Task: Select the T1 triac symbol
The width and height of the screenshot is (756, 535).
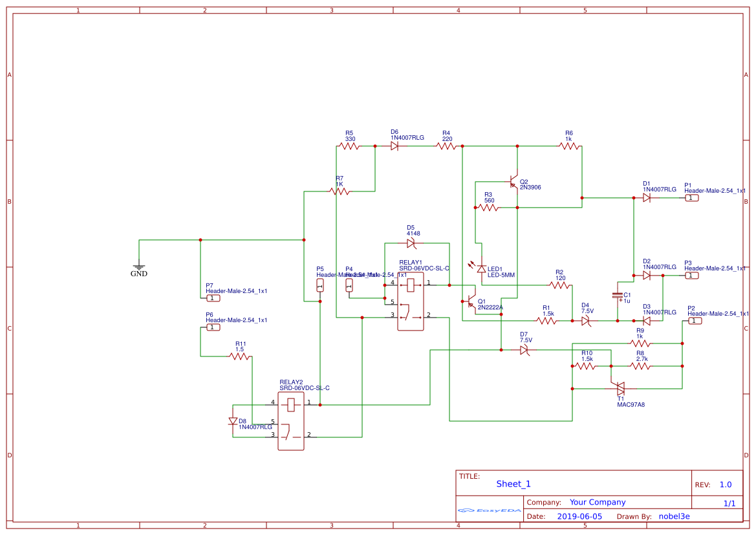Action: 620,388
